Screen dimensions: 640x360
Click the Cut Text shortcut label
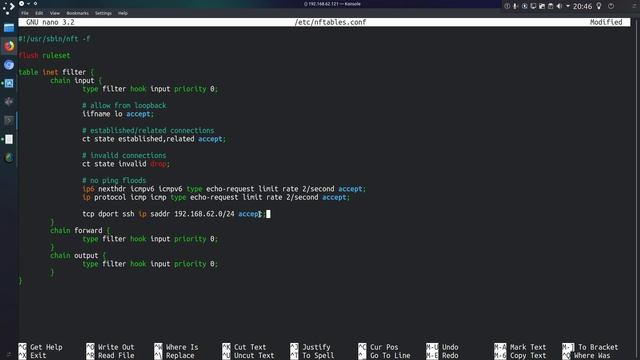250,347
